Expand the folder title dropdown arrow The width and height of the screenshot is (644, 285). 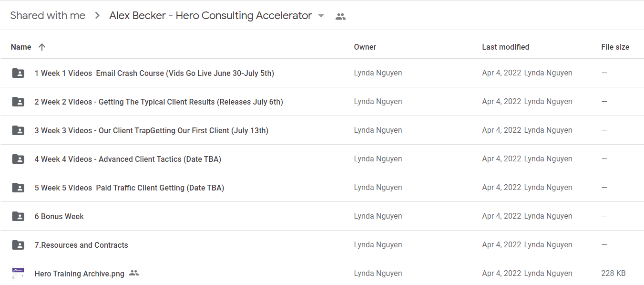coord(321,16)
